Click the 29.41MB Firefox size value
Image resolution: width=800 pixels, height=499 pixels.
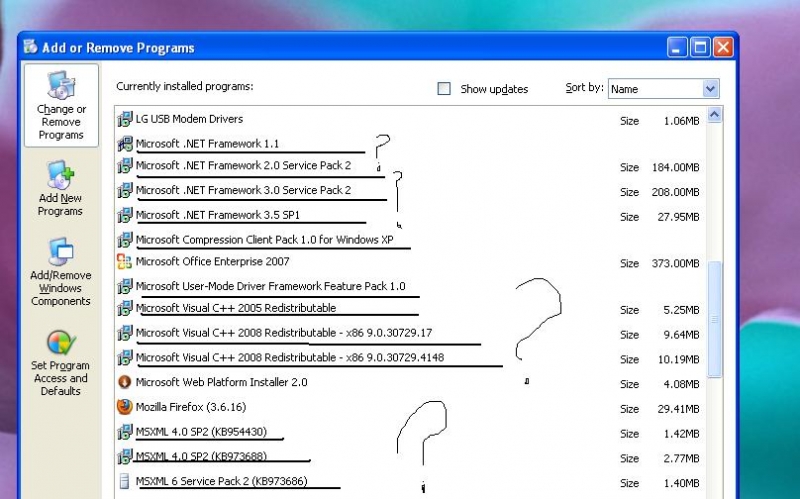(678, 409)
